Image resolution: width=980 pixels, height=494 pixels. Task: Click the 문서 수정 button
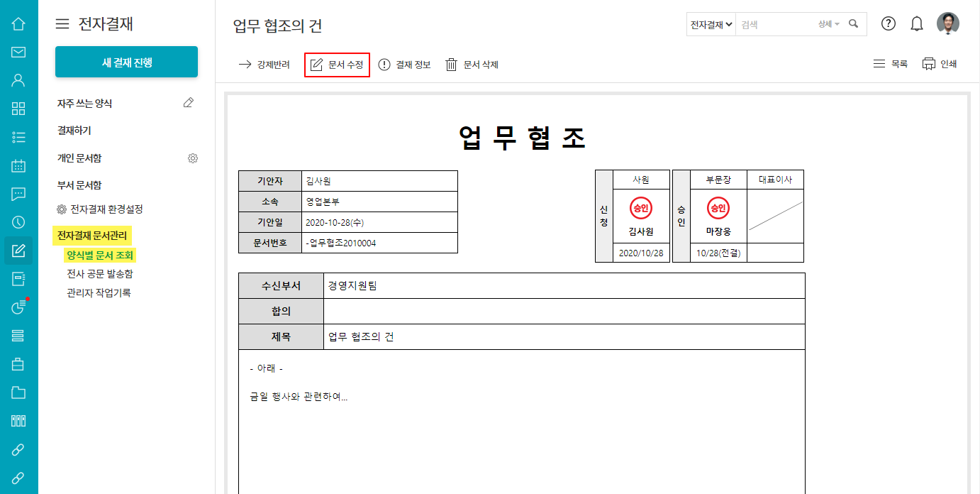pyautogui.click(x=337, y=65)
